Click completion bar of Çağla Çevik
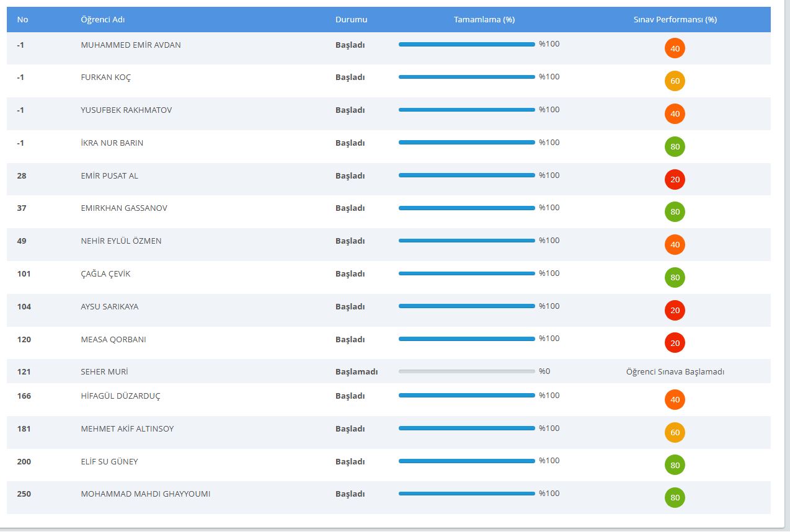Viewport: 790px width, 532px height. [x=467, y=273]
